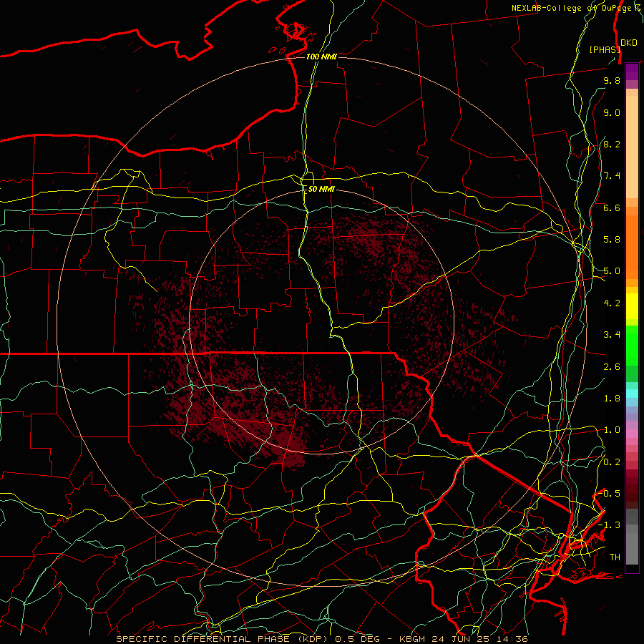Click the 4.2 value on color scale
The height and width of the screenshot is (644, 644).
click(x=612, y=303)
